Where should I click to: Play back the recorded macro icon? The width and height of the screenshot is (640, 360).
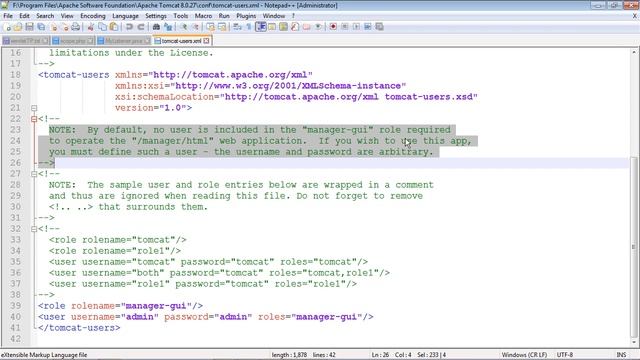356,27
